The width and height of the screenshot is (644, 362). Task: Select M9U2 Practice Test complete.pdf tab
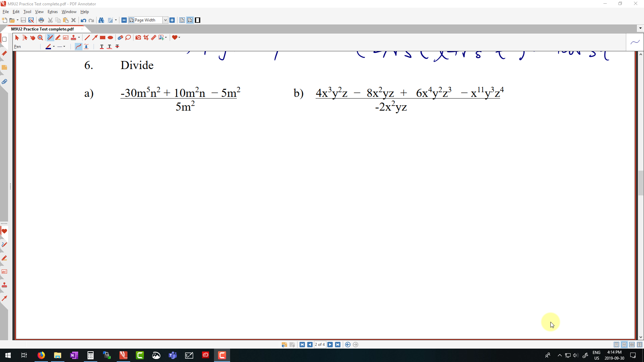point(43,29)
